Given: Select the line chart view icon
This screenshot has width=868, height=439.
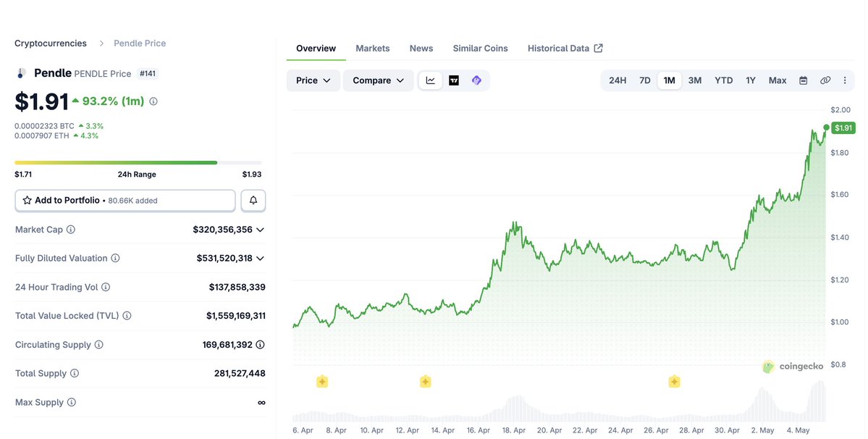Looking at the screenshot, I should pyautogui.click(x=430, y=80).
